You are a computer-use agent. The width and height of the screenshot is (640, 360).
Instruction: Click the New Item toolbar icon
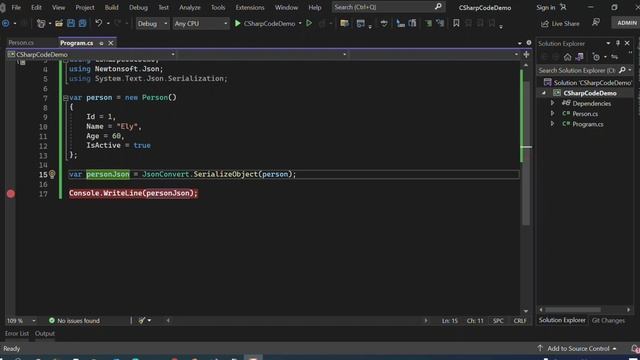41,23
